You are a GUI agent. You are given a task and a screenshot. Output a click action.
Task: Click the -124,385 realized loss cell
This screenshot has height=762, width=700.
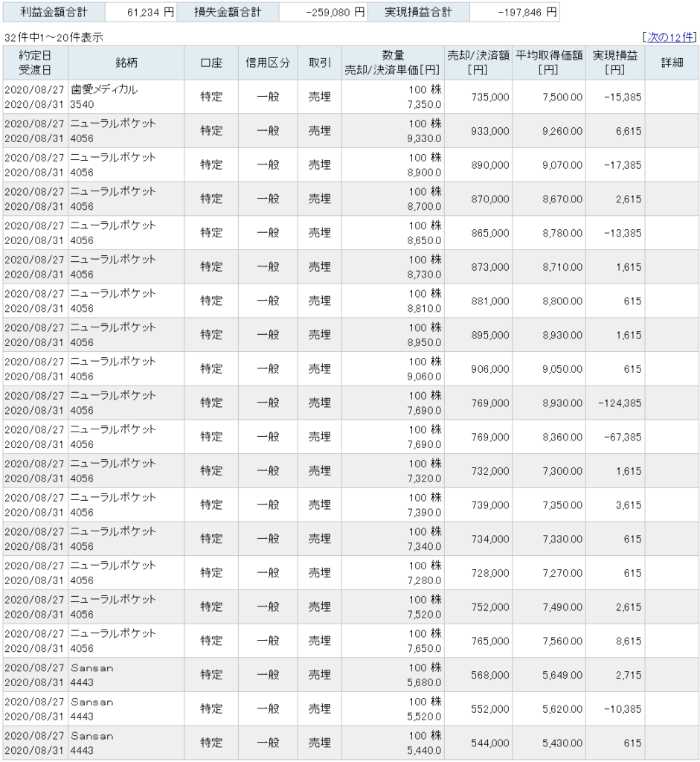click(615, 403)
